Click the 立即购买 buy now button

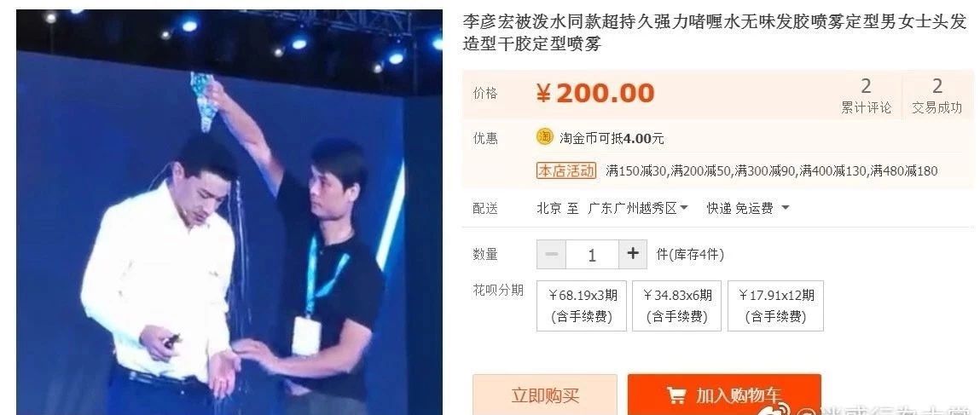coord(545,395)
